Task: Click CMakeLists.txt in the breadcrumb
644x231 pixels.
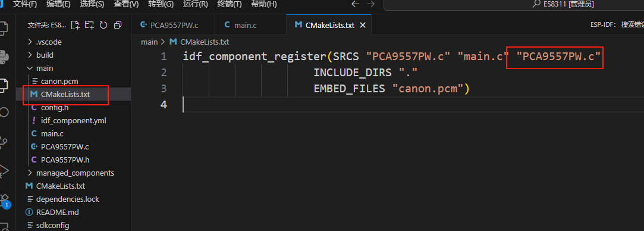Action: pos(200,42)
